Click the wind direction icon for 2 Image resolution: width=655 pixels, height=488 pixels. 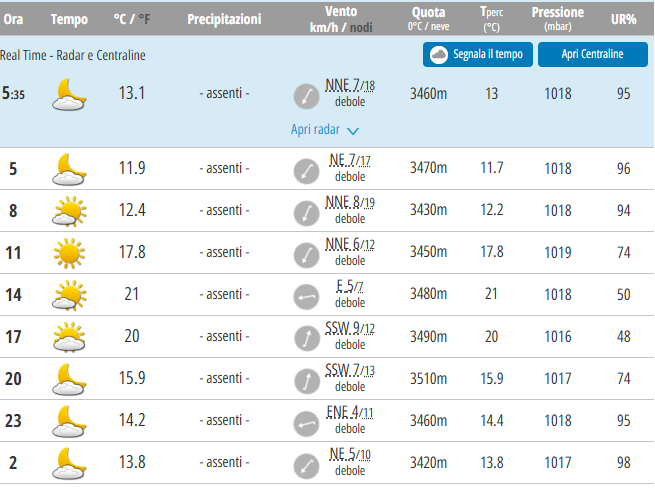coord(306,464)
